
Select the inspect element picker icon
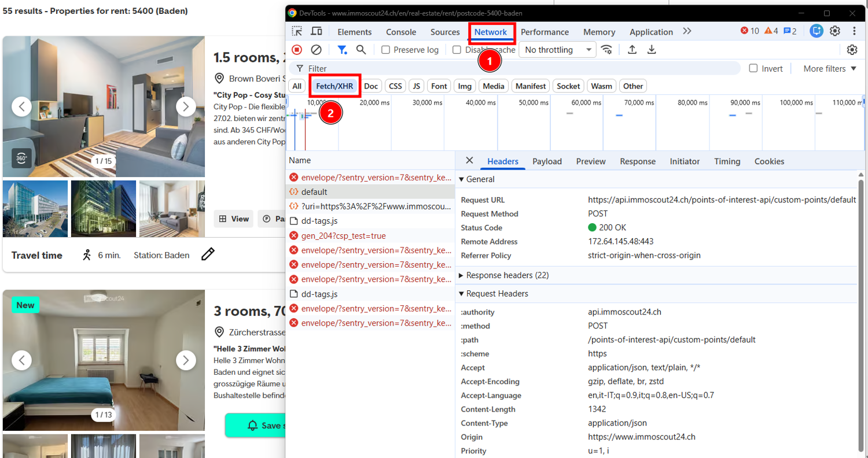pyautogui.click(x=297, y=31)
